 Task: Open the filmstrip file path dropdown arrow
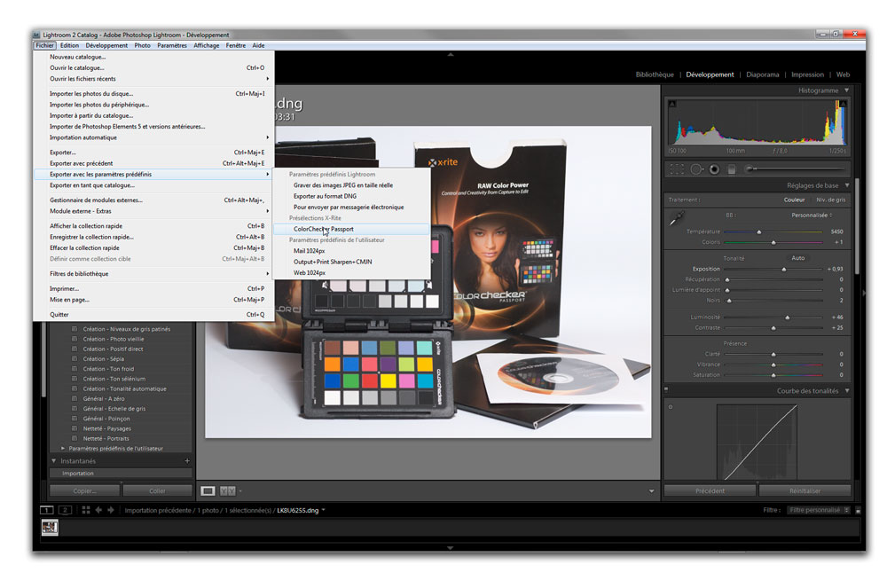(x=324, y=510)
